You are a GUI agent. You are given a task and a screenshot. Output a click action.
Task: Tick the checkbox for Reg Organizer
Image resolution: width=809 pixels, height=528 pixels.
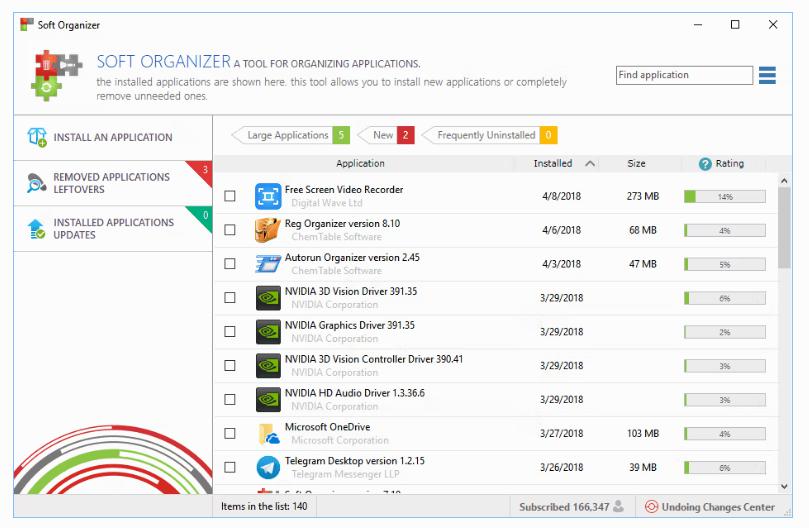coord(230,230)
